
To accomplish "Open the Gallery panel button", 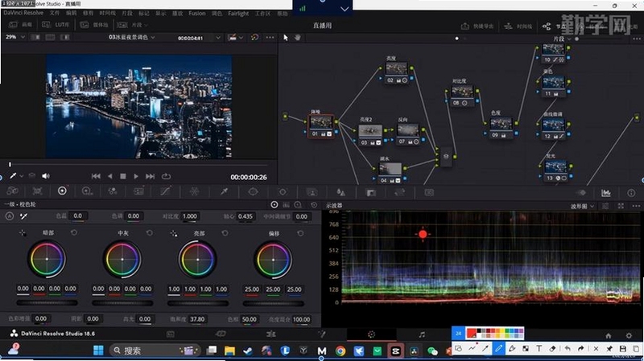I will [20, 25].
